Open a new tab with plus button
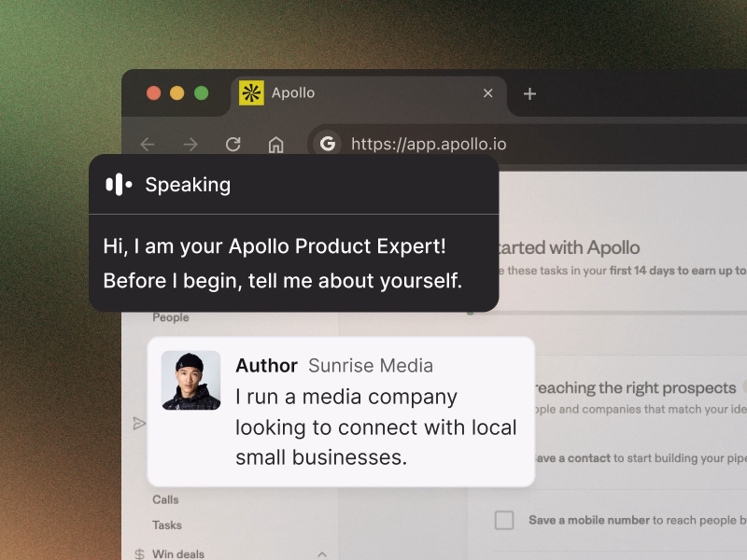The width and height of the screenshot is (747, 560). [529, 94]
